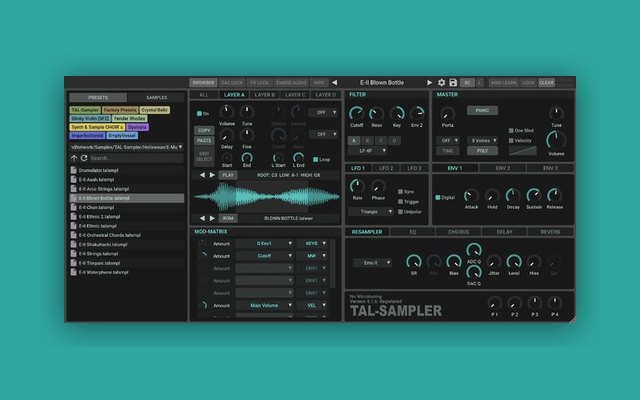Toggle the envelope Digital checkbox
This screenshot has height=400, width=640.
[x=438, y=198]
